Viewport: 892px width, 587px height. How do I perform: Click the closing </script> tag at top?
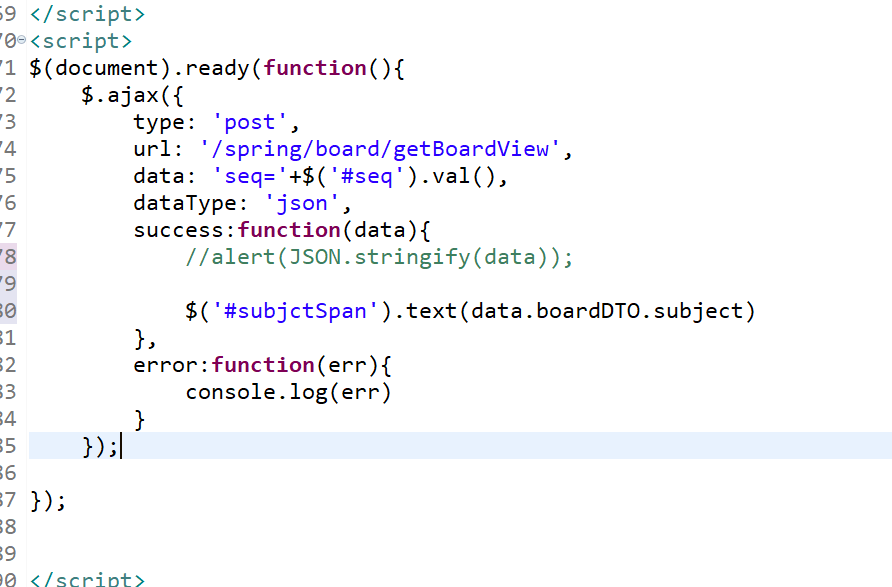(88, 14)
